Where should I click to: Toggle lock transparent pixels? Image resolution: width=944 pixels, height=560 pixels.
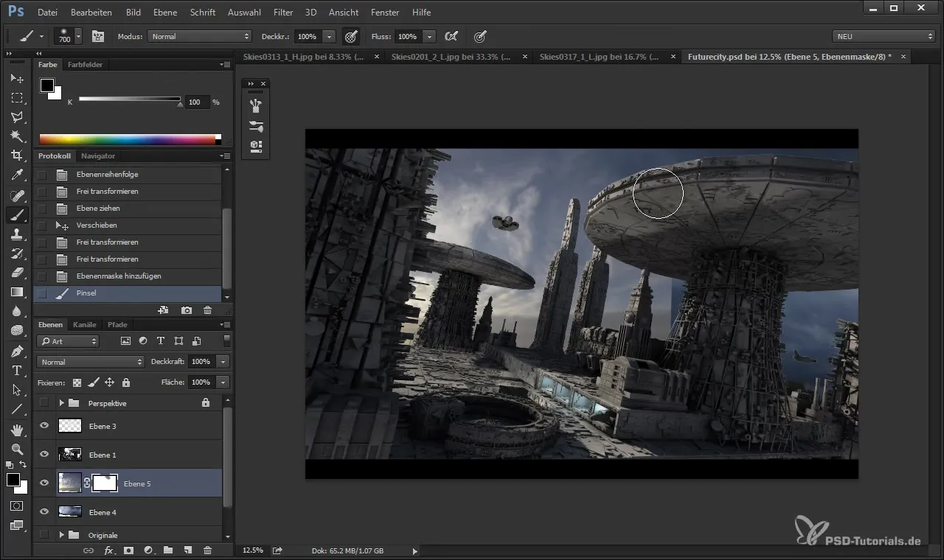pos(77,382)
